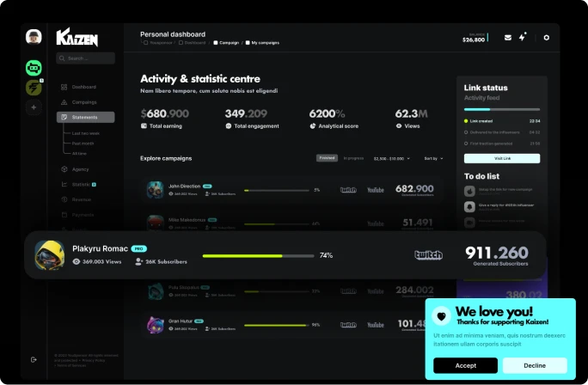Click the Visit Link button
Image resolution: width=588 pixels, height=385 pixels.
pos(502,159)
